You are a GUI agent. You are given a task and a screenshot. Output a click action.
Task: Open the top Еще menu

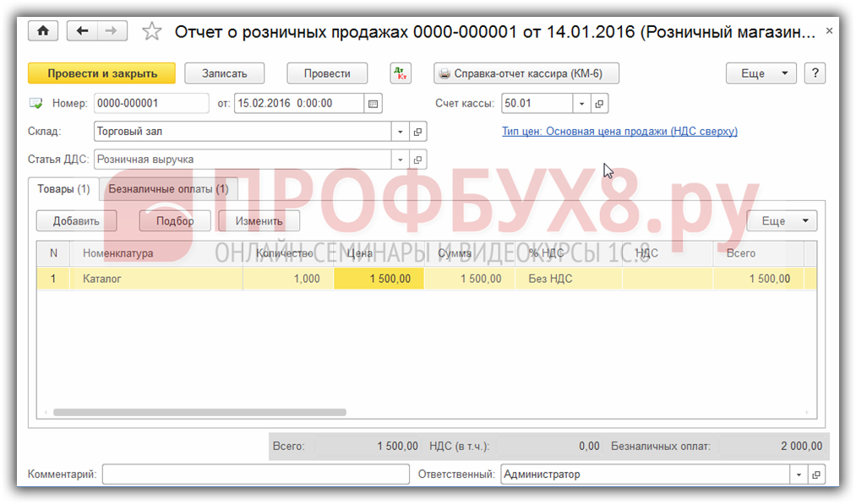(x=761, y=73)
